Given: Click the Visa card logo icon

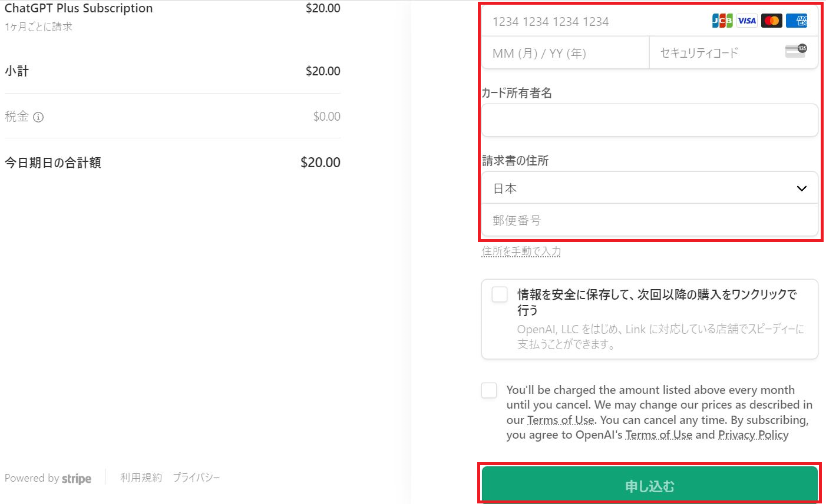Looking at the screenshot, I should (747, 21).
